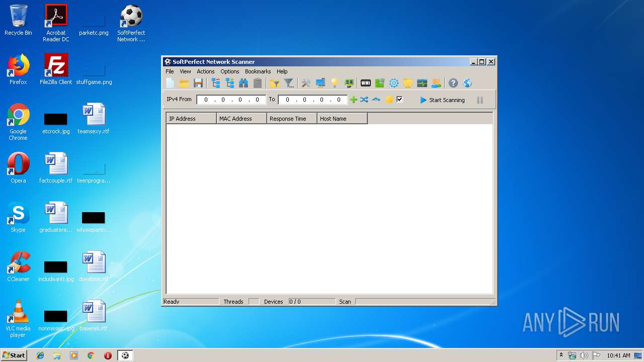The width and height of the screenshot is (644, 362).
Task: Open the File menu
Action: [x=170, y=71]
